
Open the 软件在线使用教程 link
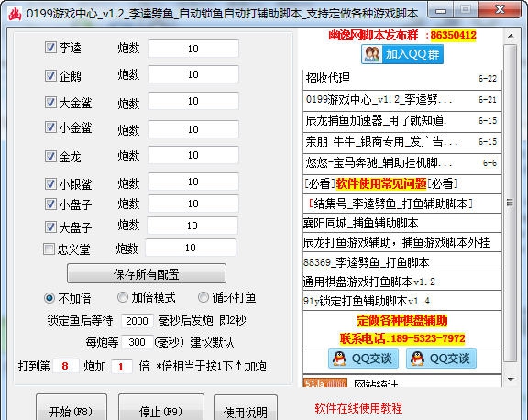[x=358, y=408]
